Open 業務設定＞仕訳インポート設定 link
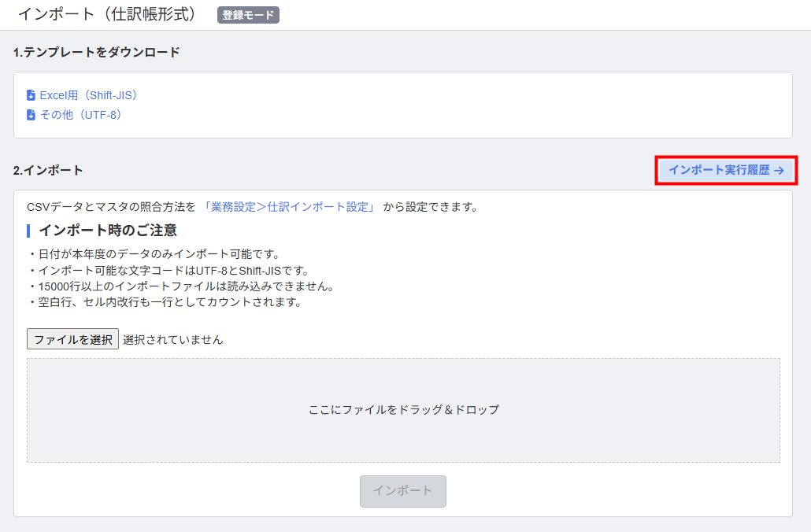811x532 pixels. point(290,207)
